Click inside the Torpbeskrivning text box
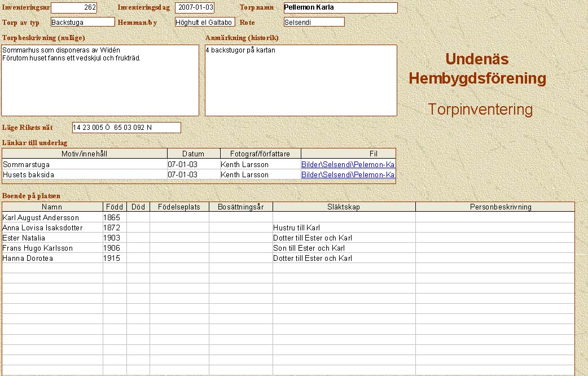Viewport: 588px width, 376px height. [x=100, y=80]
